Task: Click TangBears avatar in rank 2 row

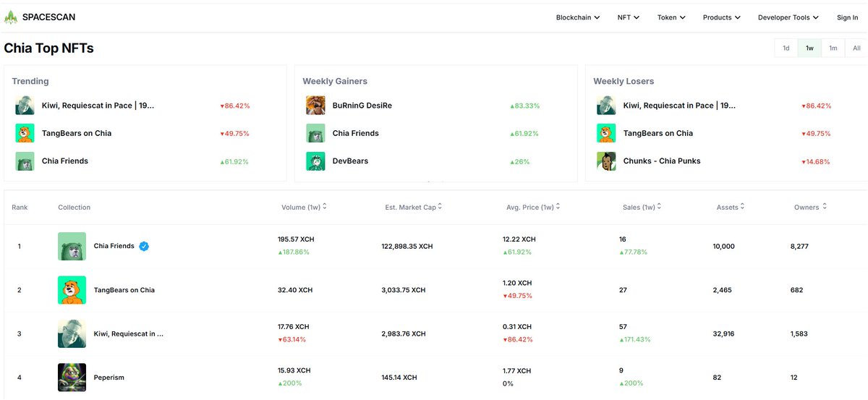Action: click(x=72, y=290)
